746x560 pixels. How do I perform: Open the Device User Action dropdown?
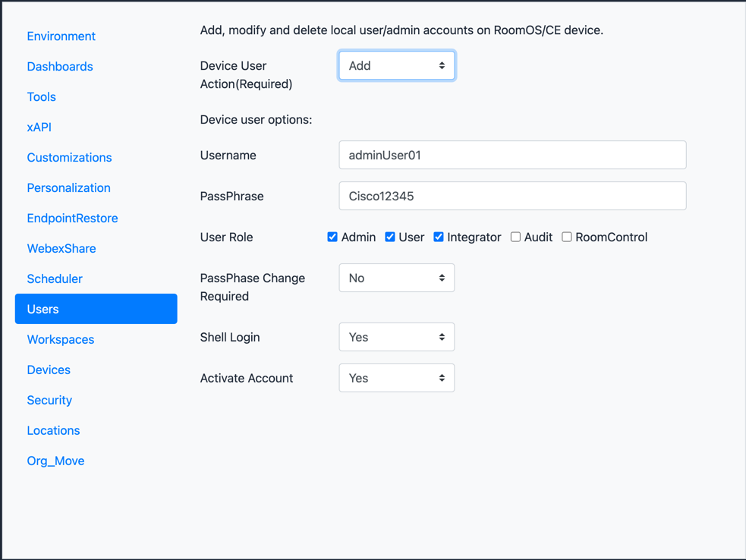pyautogui.click(x=396, y=66)
